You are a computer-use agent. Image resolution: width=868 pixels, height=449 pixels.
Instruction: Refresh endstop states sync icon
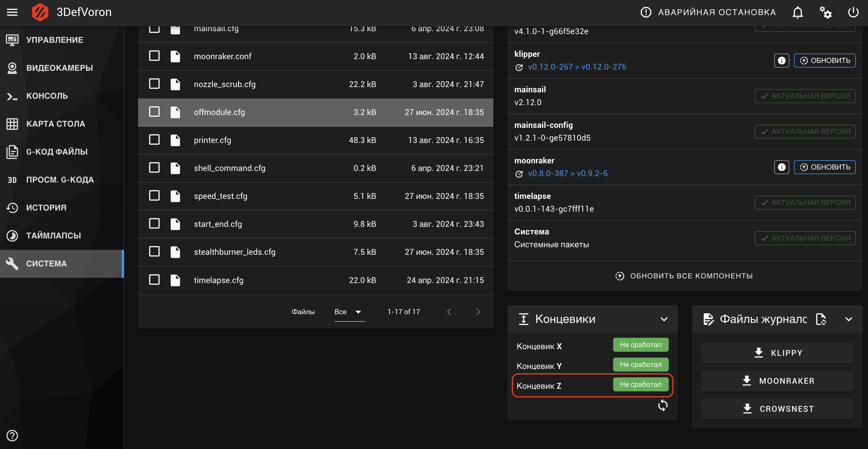coord(662,405)
